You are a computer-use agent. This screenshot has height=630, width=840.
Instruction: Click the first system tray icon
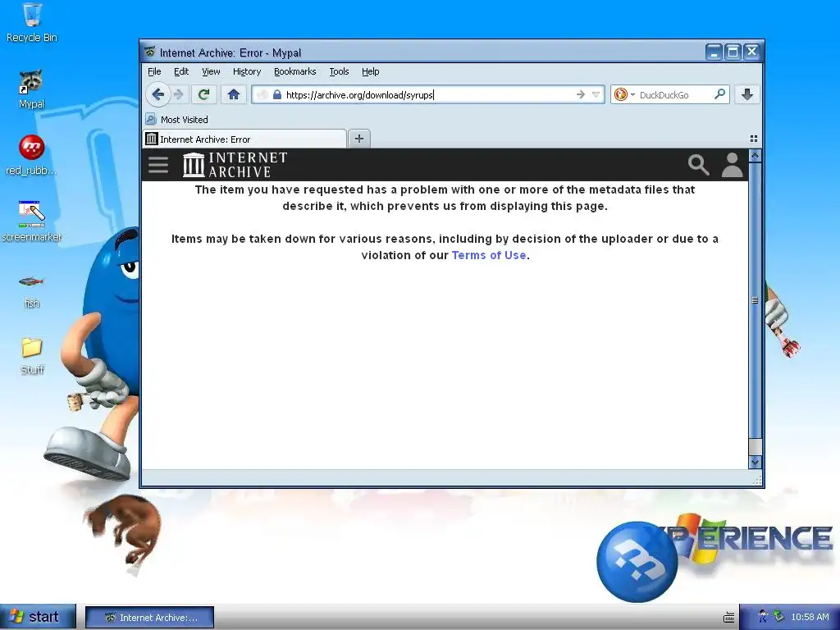click(x=764, y=617)
